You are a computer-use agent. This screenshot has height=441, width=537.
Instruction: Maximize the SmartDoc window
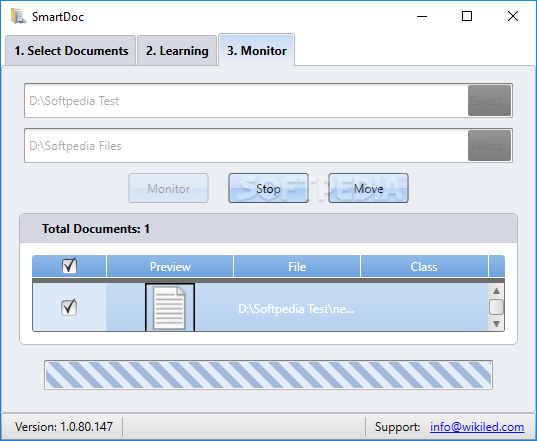(x=467, y=16)
